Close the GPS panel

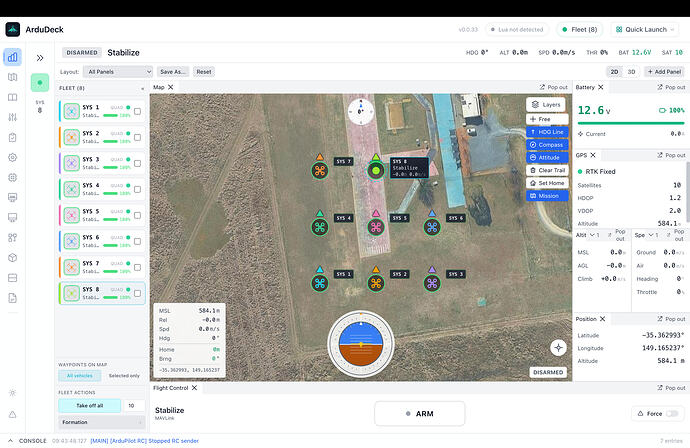pyautogui.click(x=593, y=155)
